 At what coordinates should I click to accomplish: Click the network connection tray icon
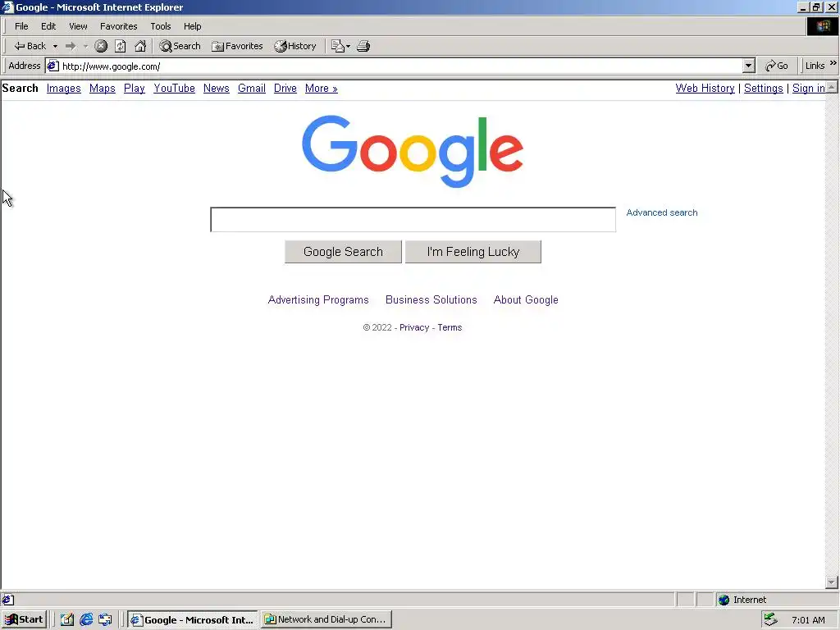coord(771,620)
